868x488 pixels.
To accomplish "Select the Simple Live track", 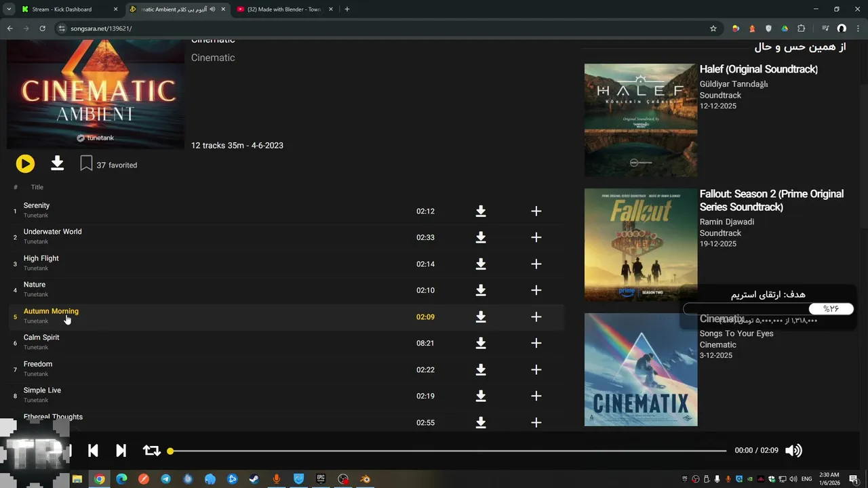I will tap(42, 390).
